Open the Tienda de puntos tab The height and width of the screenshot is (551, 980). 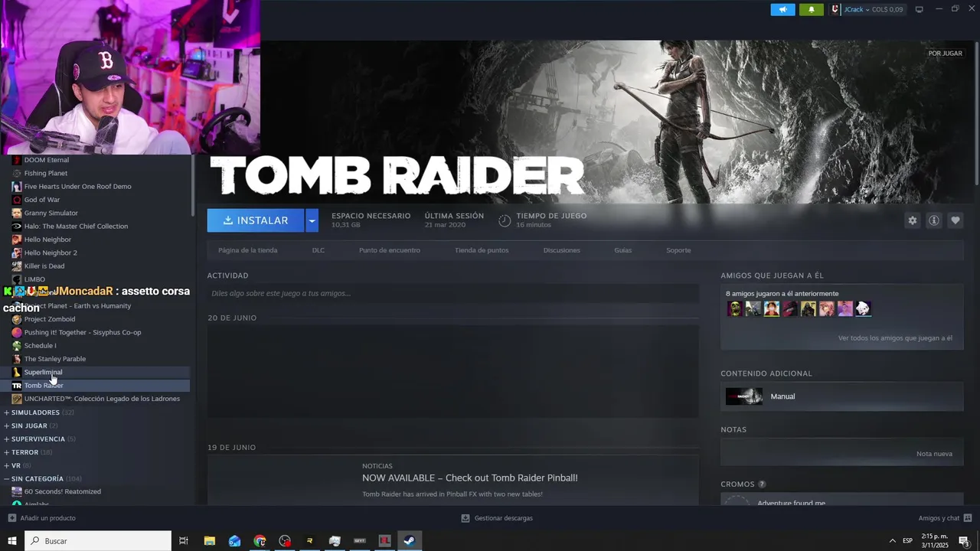(482, 250)
